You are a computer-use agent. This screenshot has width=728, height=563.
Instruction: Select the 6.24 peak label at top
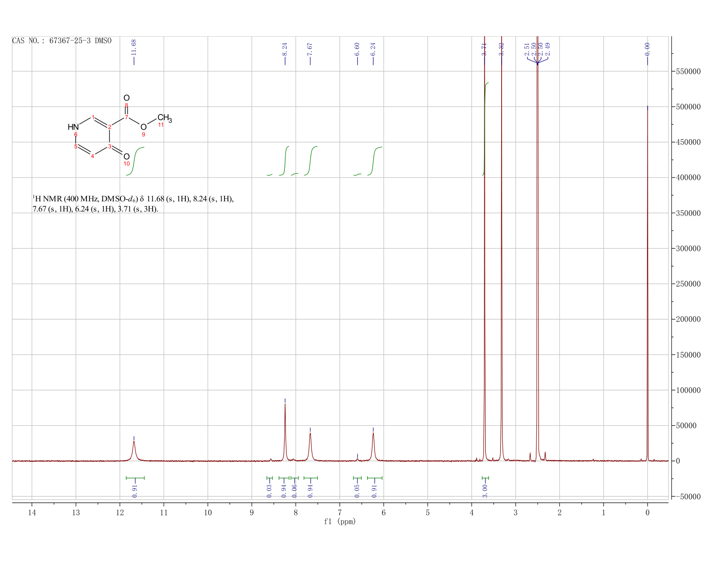click(373, 49)
